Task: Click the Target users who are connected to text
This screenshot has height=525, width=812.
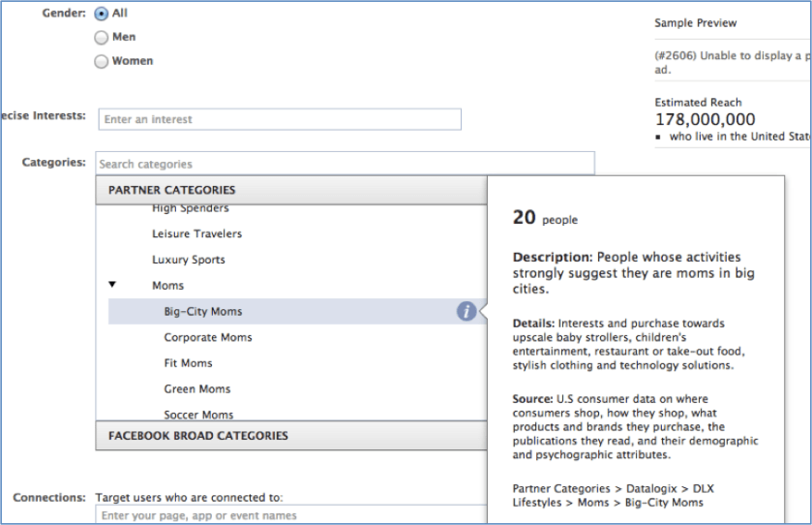Action: point(189,498)
